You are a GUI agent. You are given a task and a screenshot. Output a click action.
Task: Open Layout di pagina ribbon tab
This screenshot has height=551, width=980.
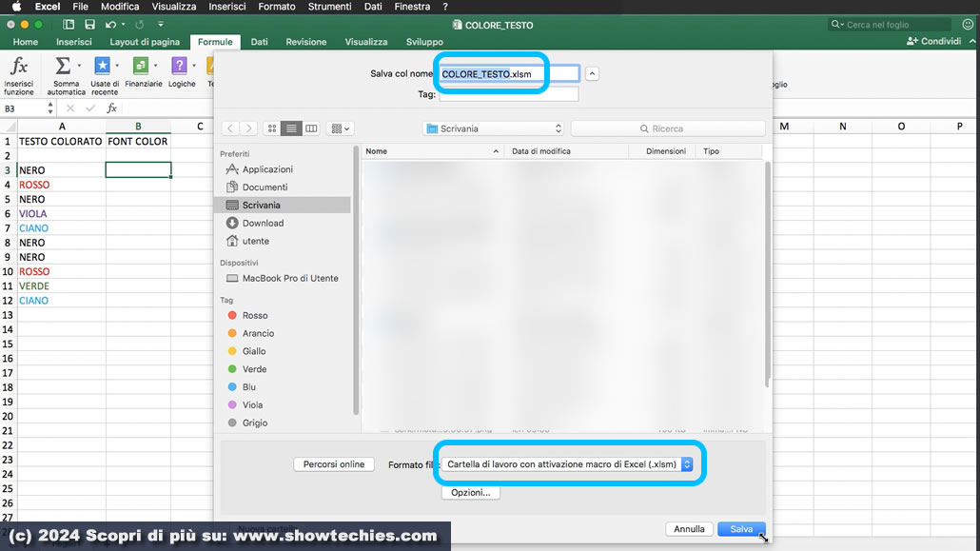(145, 42)
